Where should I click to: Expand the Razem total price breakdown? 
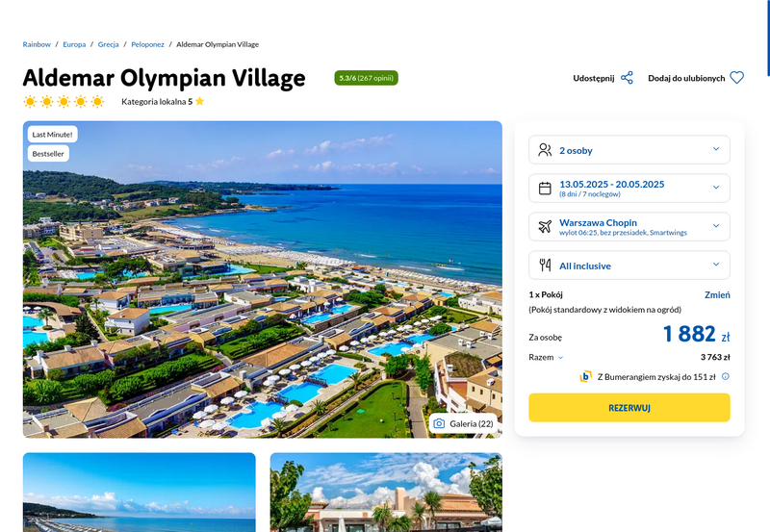[x=546, y=357]
